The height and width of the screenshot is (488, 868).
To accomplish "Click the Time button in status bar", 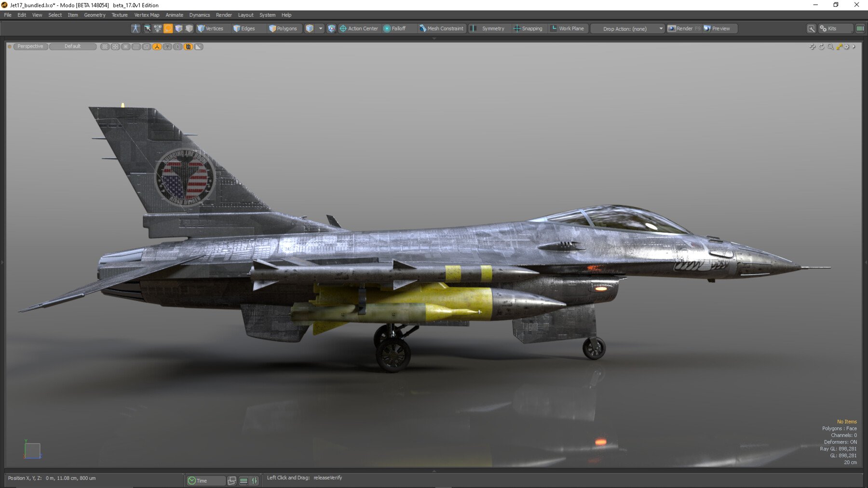I will [206, 481].
